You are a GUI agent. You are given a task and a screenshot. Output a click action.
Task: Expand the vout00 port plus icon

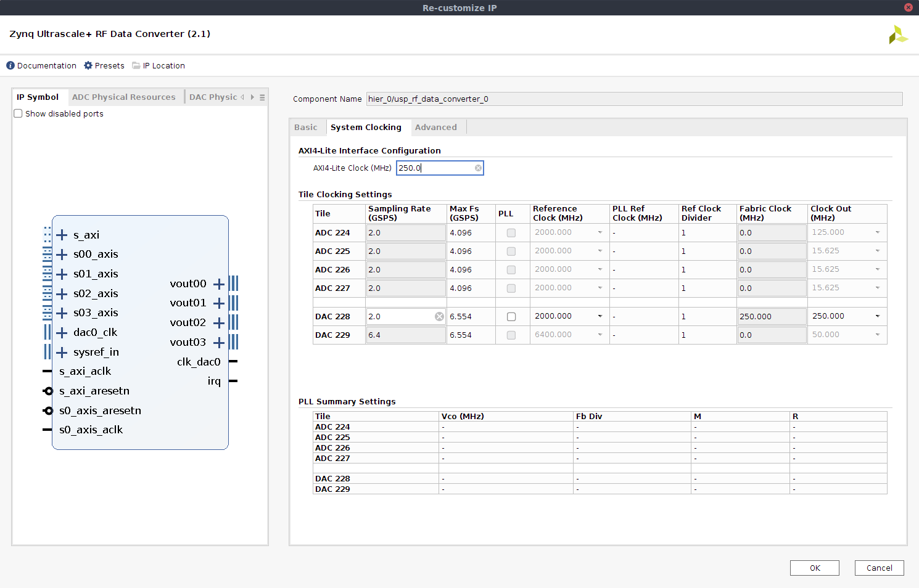218,284
